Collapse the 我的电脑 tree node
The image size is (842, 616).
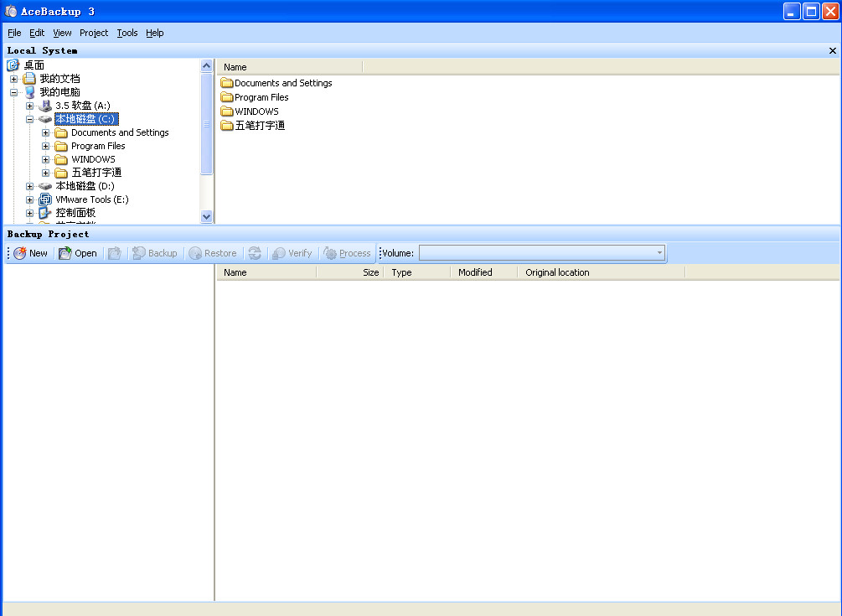pyautogui.click(x=14, y=92)
